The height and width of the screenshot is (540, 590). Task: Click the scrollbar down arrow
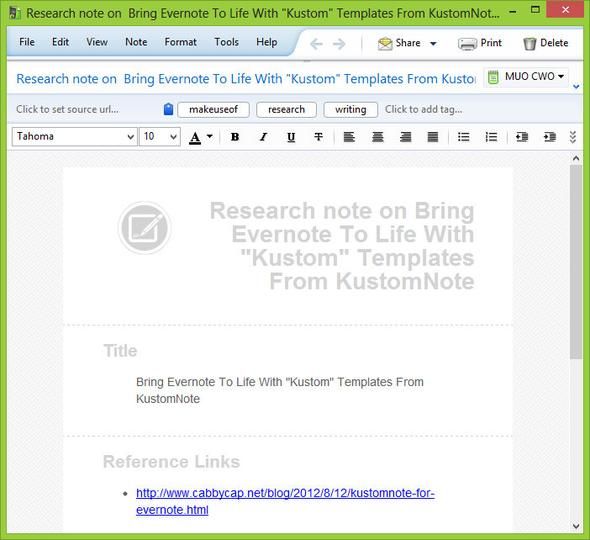(x=576, y=526)
